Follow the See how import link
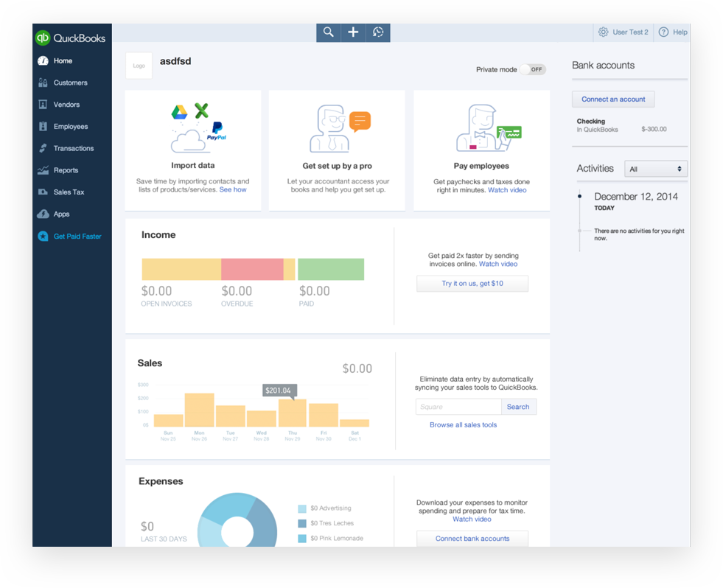This screenshot has width=723, height=588. tap(233, 189)
